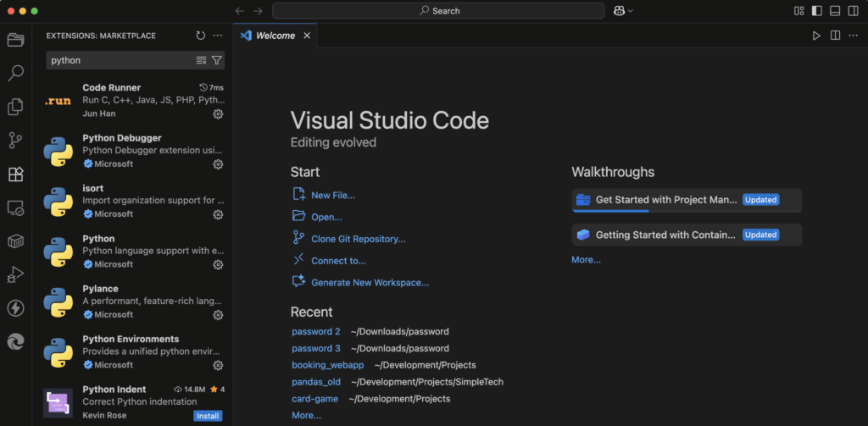Screen dimensions: 868x426
Task: Open the Microsoft Edge Tools icon
Action: [15, 342]
